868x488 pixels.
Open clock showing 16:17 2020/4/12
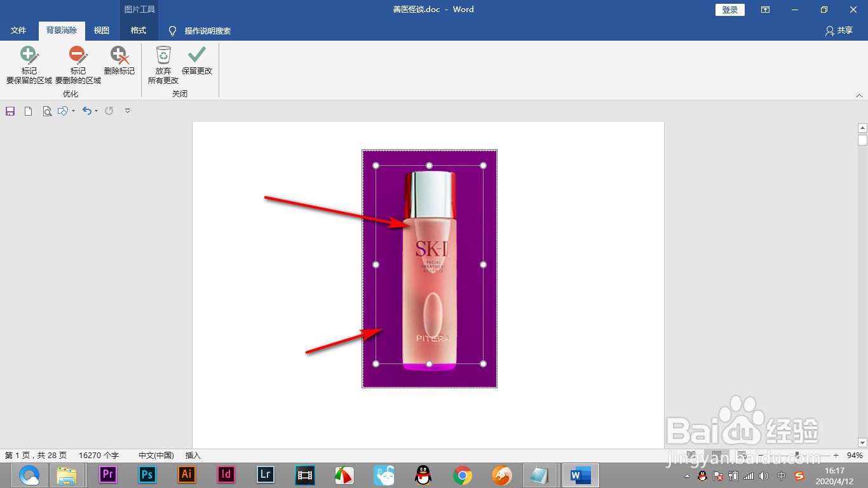point(834,476)
